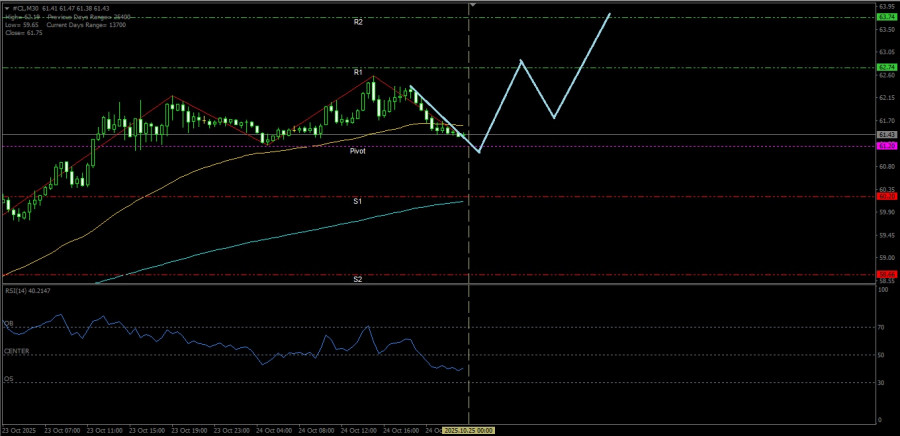Select the S1 support level label

357,201
